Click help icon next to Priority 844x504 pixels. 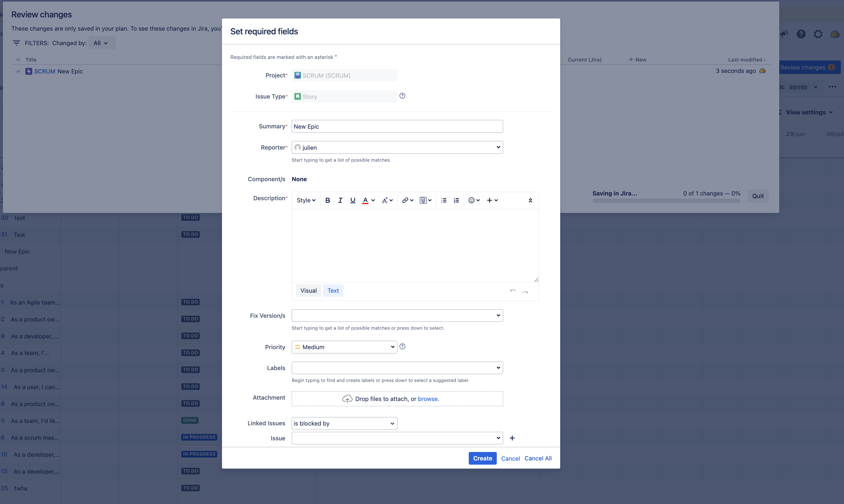[x=402, y=346]
